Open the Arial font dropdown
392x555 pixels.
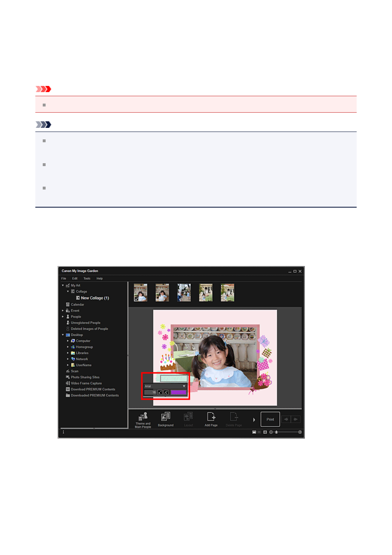[x=165, y=386]
